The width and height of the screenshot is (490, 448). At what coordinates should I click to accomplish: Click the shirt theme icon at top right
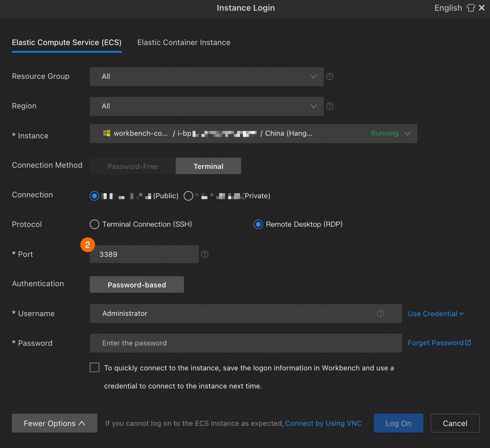(x=471, y=8)
